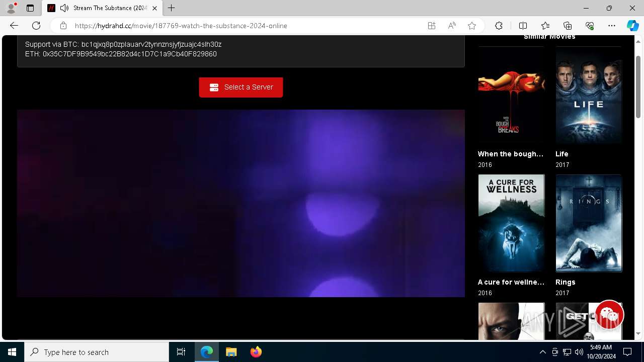Click the 'Life' title link
The height and width of the screenshot is (362, 644).
[x=562, y=154]
